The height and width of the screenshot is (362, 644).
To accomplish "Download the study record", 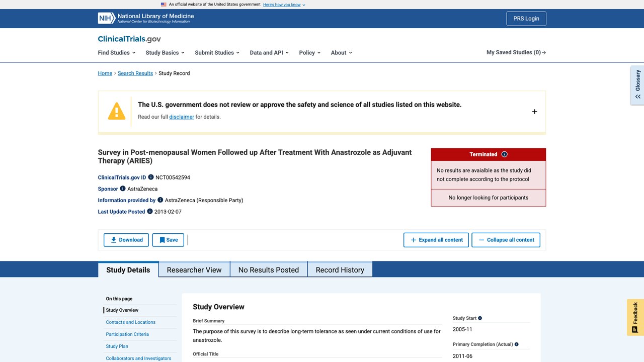I will (126, 240).
